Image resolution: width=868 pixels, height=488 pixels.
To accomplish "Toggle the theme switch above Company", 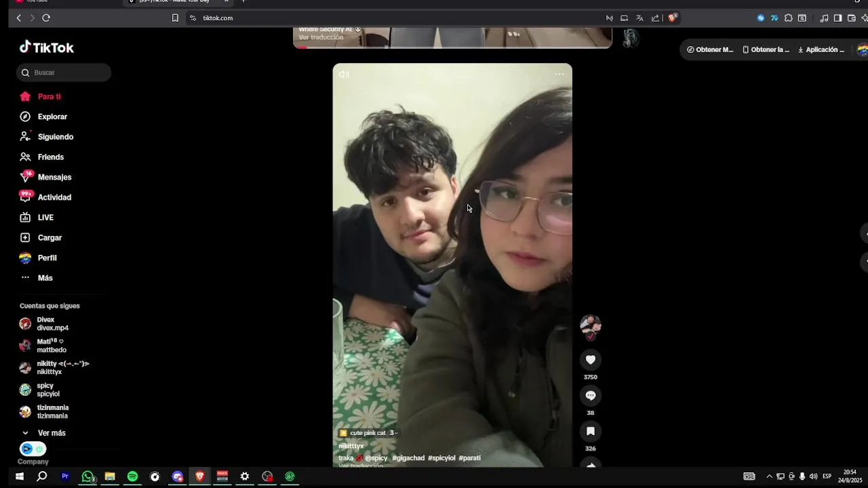I will coord(33,449).
